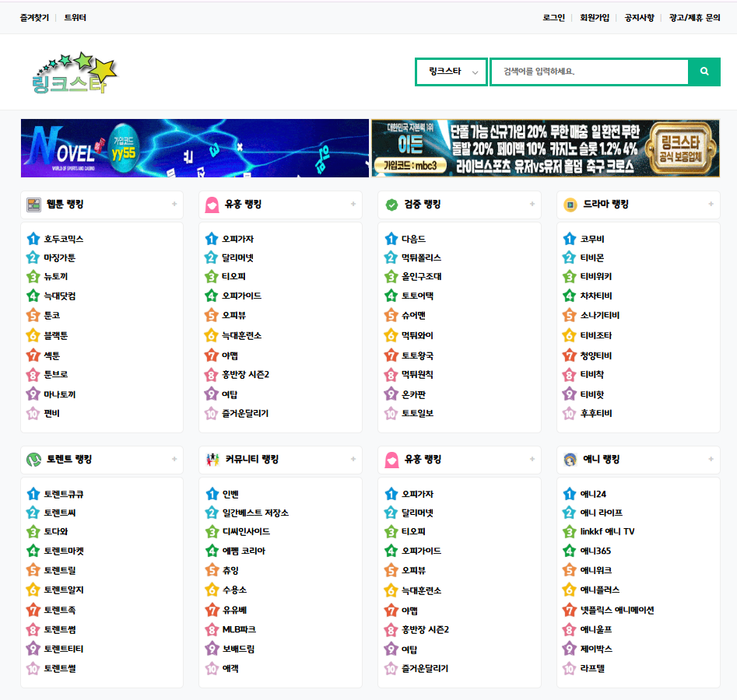The height and width of the screenshot is (700, 737).
Task: Click the 애니 랭킹 character icon
Action: click(x=570, y=460)
